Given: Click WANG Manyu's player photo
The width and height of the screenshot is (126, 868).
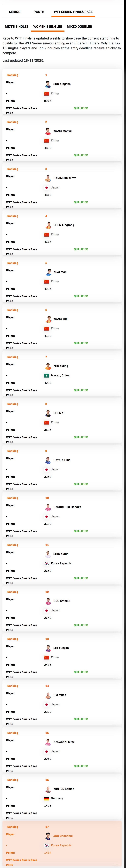Looking at the screenshot, I should pyautogui.click(x=48, y=131).
